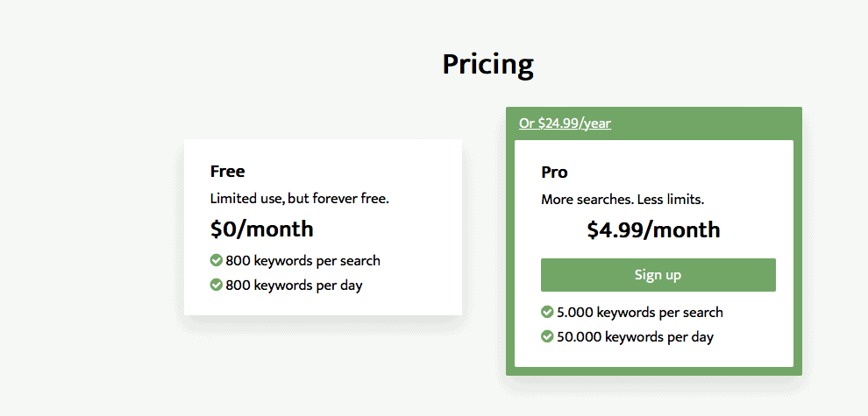Click the Pricing heading

(x=487, y=65)
